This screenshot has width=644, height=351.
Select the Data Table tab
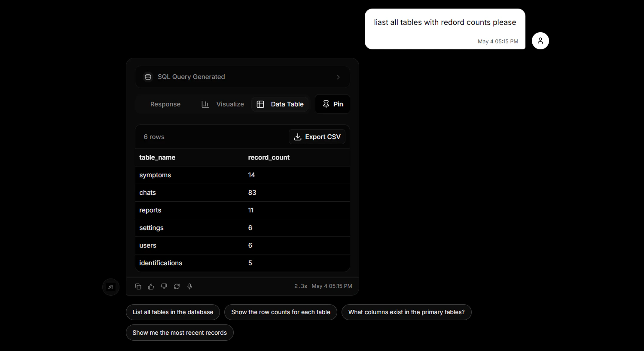pyautogui.click(x=280, y=104)
